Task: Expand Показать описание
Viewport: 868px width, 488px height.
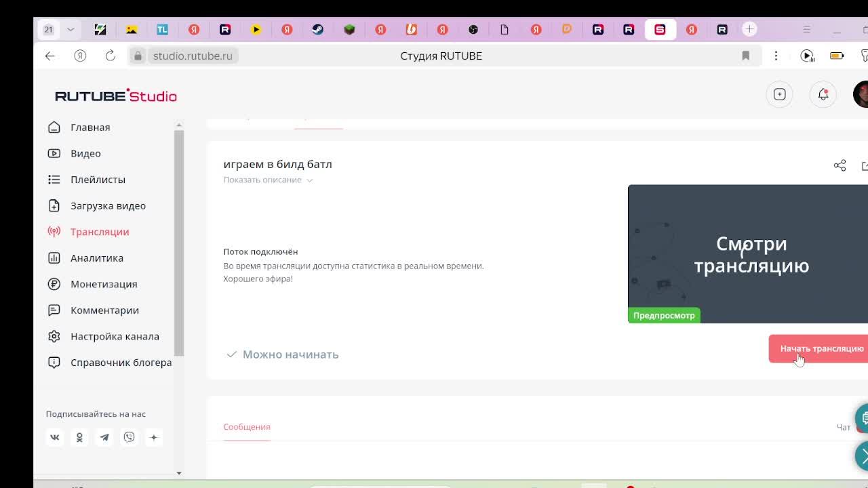Action: (268, 180)
